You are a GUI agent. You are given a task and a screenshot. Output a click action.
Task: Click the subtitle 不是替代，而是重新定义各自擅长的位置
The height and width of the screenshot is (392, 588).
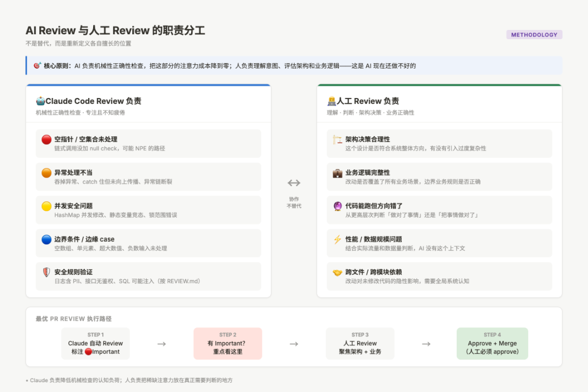point(78,44)
